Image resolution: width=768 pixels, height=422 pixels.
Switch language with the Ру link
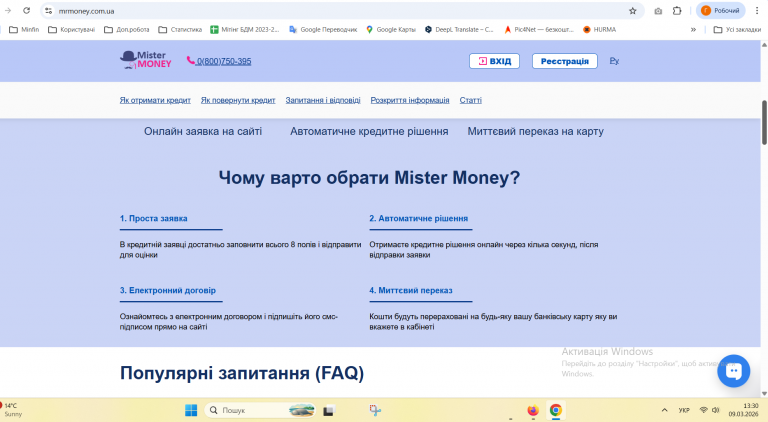pos(614,61)
